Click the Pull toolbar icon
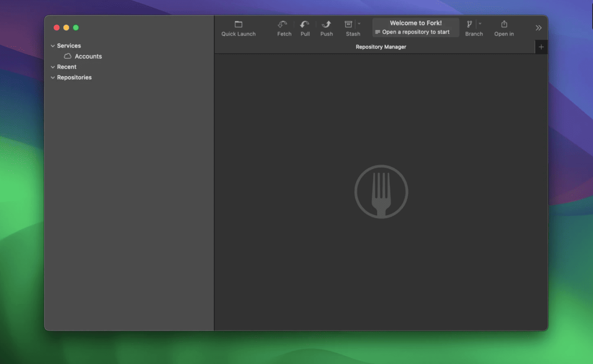 (305, 24)
